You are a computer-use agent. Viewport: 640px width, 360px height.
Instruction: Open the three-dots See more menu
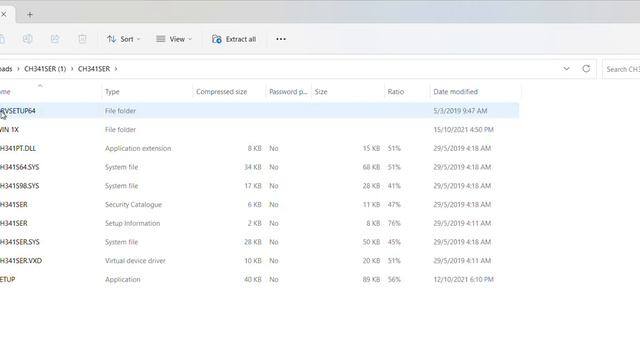pyautogui.click(x=281, y=39)
